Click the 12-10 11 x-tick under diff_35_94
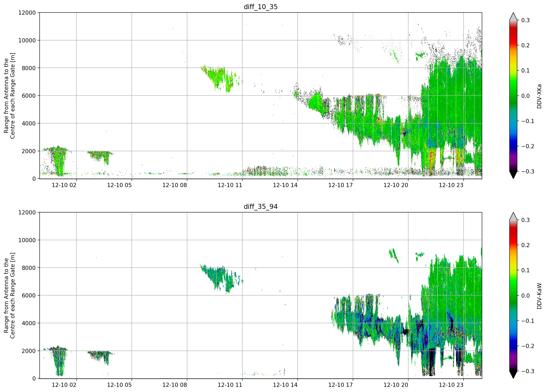Screen dimensions: 546x392 pyautogui.click(x=230, y=385)
